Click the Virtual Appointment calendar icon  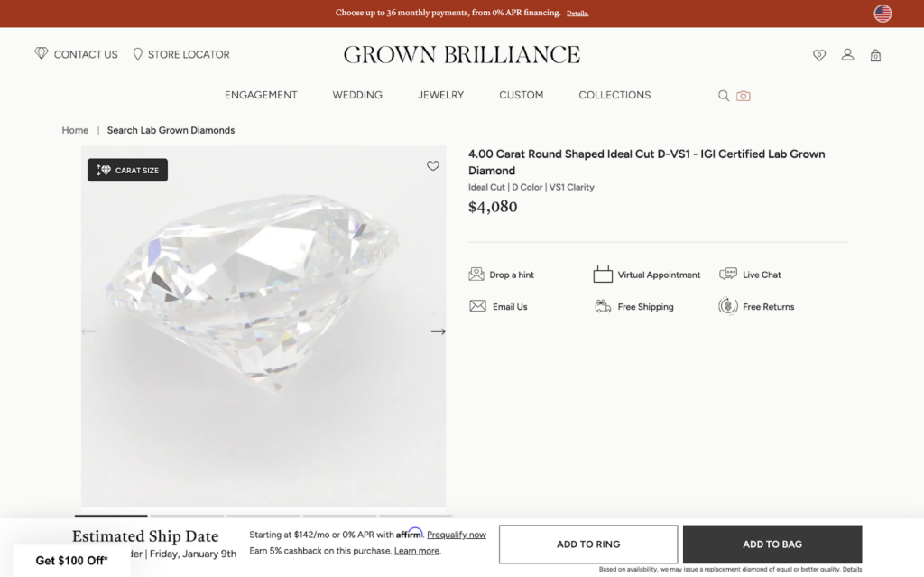(x=603, y=275)
